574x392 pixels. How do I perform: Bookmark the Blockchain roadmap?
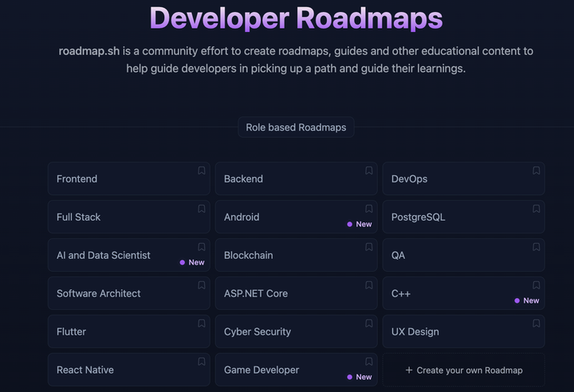(x=368, y=247)
